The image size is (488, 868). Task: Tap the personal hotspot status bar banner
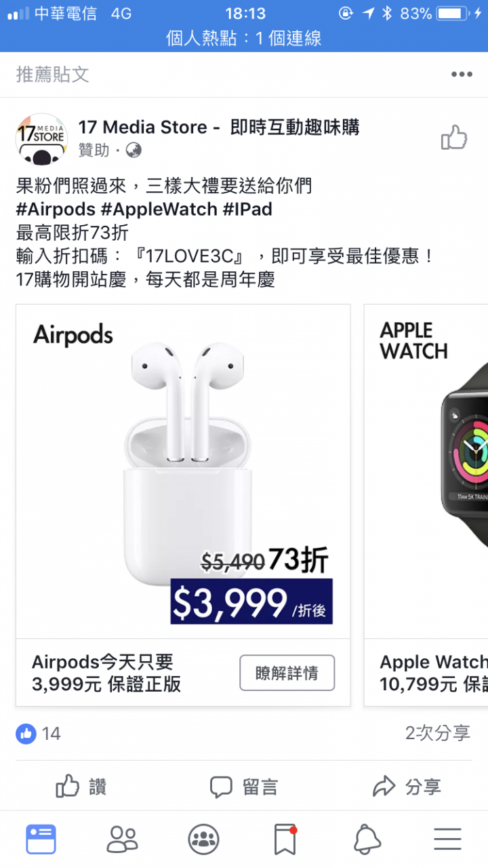pos(244,39)
